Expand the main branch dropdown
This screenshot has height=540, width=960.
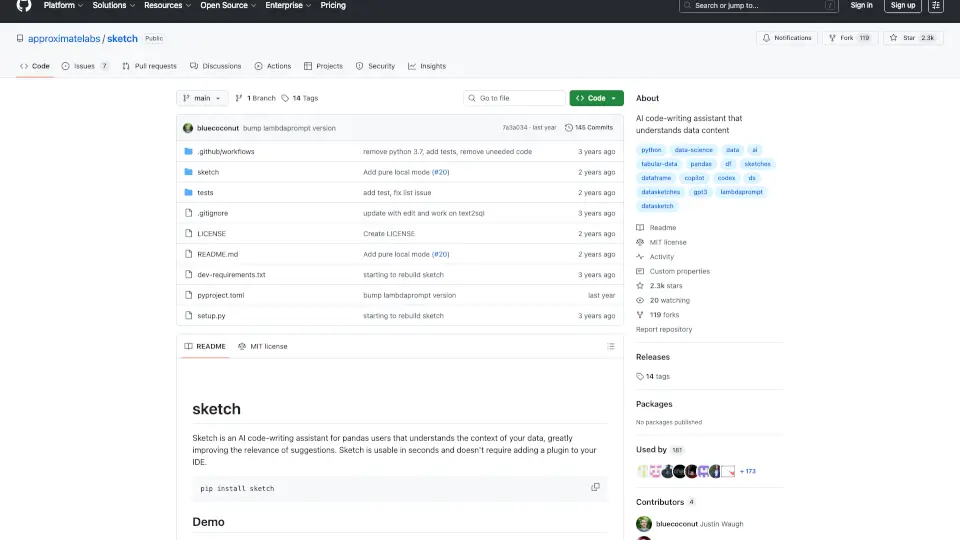click(x=202, y=98)
